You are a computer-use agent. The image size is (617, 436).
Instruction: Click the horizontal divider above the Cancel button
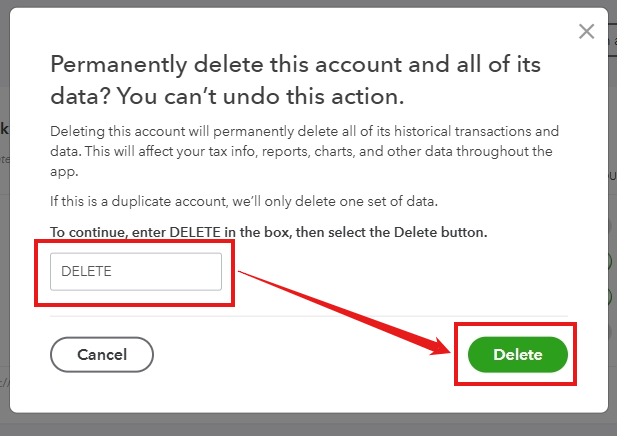pos(309,316)
